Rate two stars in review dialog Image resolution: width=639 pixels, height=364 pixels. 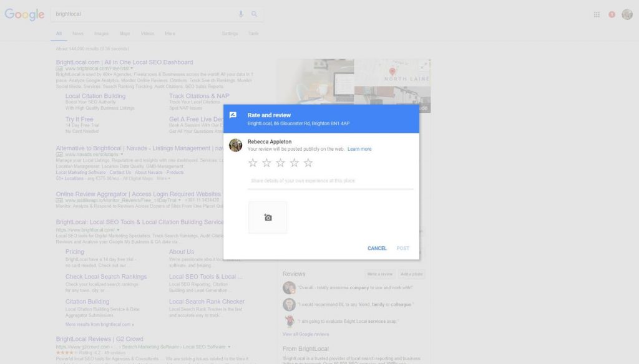pos(266,163)
